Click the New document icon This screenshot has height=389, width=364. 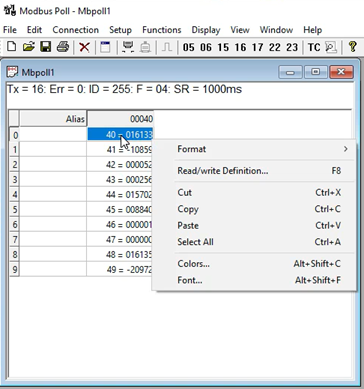coord(12,47)
